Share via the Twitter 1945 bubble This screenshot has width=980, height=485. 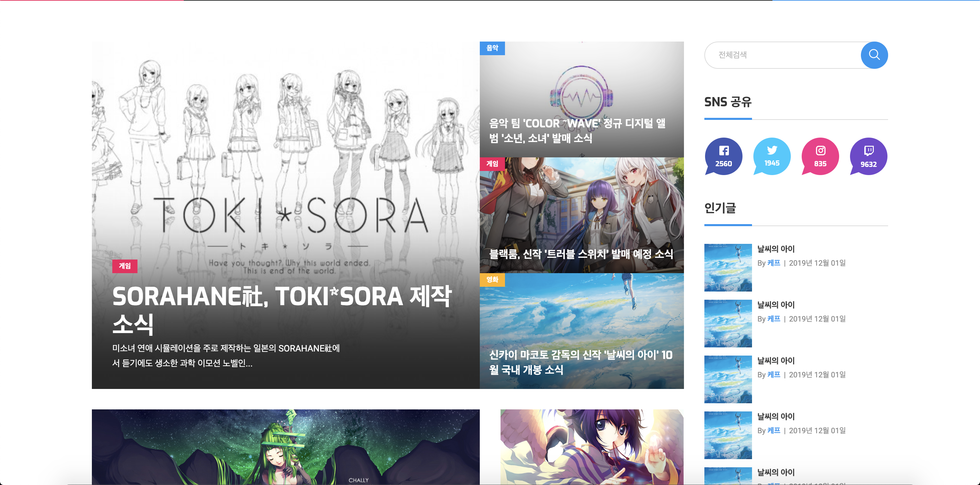pos(771,156)
